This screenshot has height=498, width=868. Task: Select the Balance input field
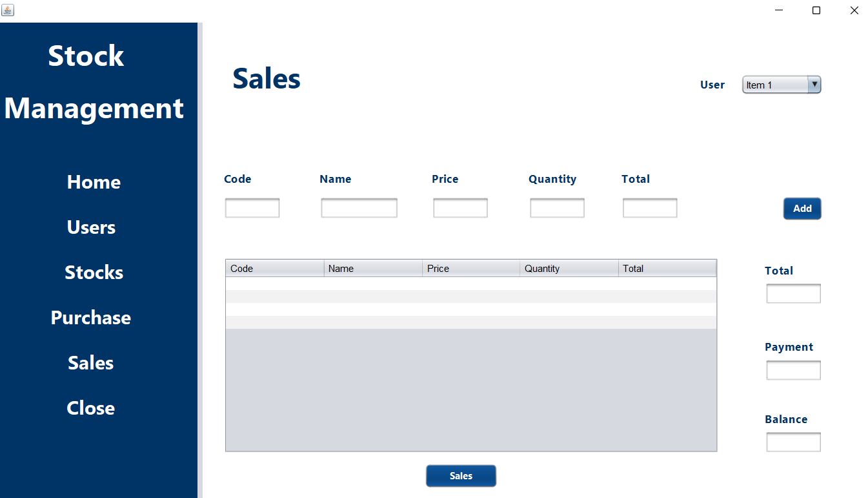pos(793,442)
